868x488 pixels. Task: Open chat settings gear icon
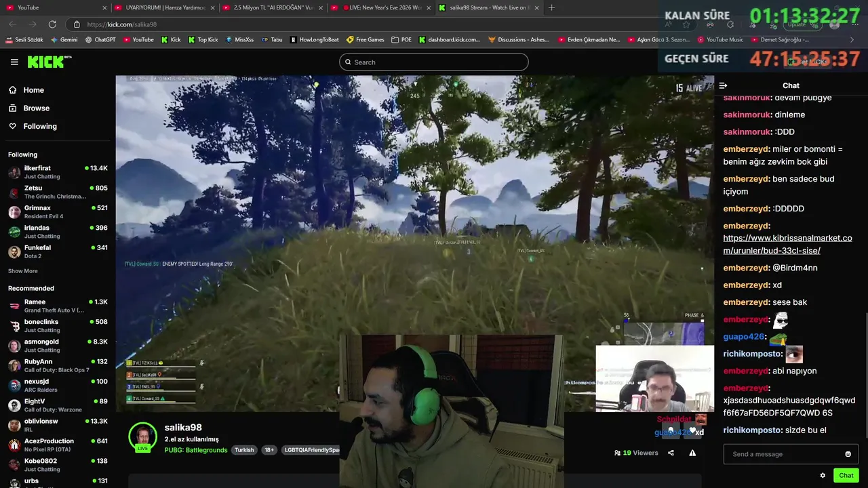(x=823, y=475)
